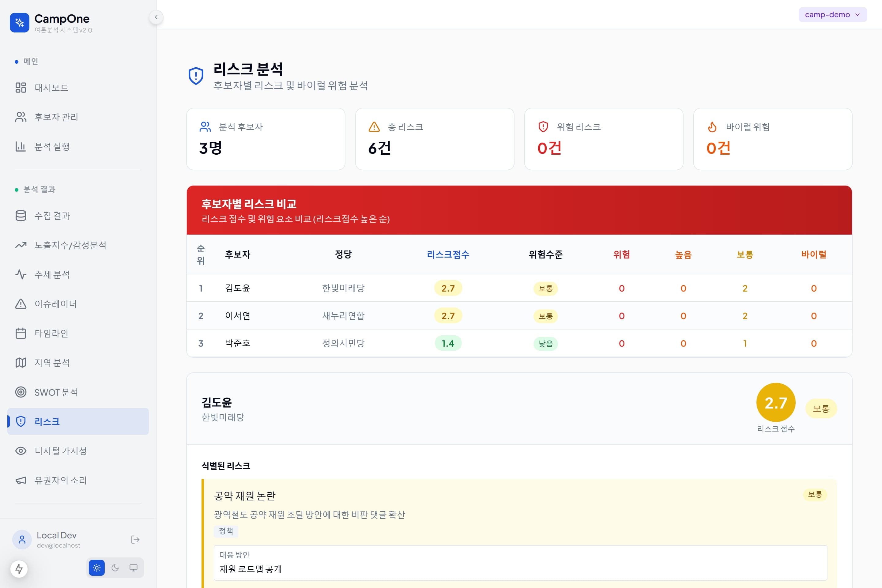The image size is (882, 588).
Task: Click the 분석 후보자 people icon
Action: pos(205,127)
